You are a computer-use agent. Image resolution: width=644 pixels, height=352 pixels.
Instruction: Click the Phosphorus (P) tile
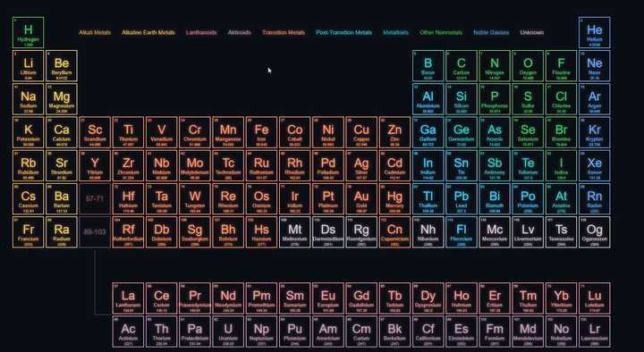(495, 99)
